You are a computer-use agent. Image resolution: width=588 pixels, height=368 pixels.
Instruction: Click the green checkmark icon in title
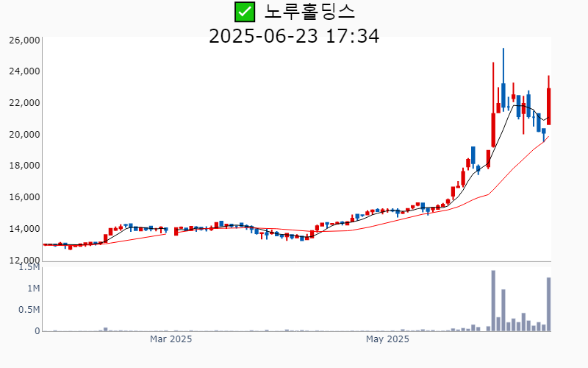(245, 12)
